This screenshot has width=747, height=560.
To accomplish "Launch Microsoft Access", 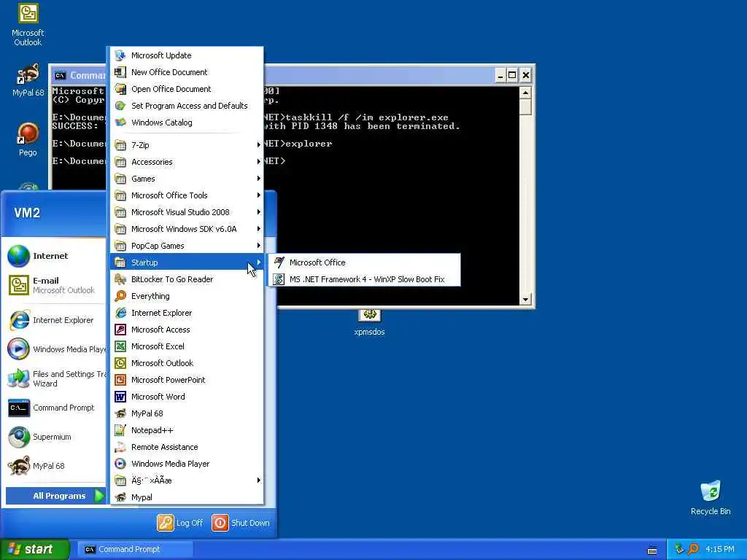I will (187, 330).
